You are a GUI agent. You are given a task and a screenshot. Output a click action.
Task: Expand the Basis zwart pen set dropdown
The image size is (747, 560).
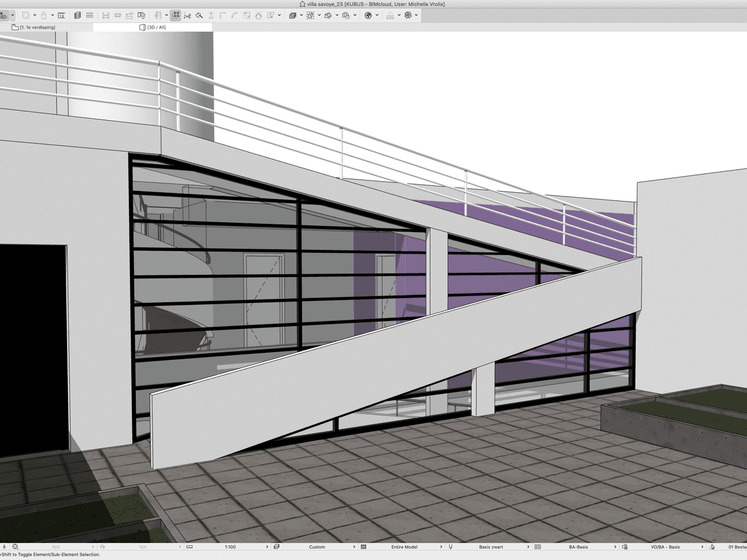coord(491,547)
